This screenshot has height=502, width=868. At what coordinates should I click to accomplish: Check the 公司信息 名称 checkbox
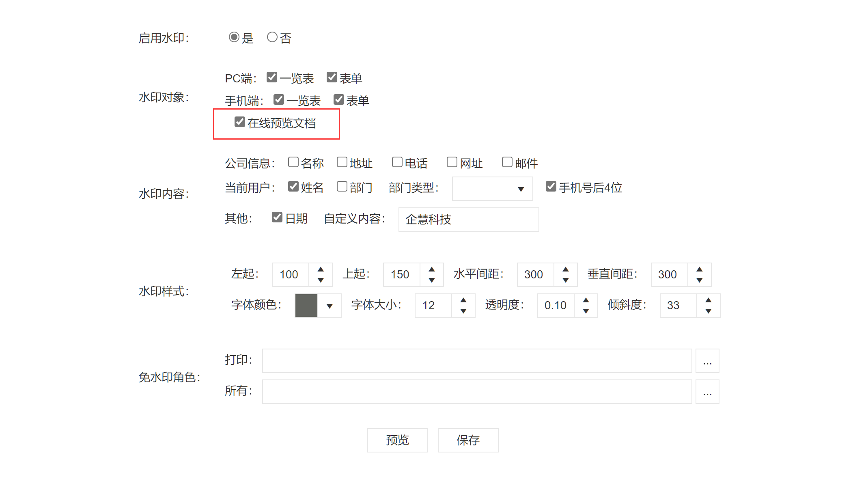coord(293,162)
